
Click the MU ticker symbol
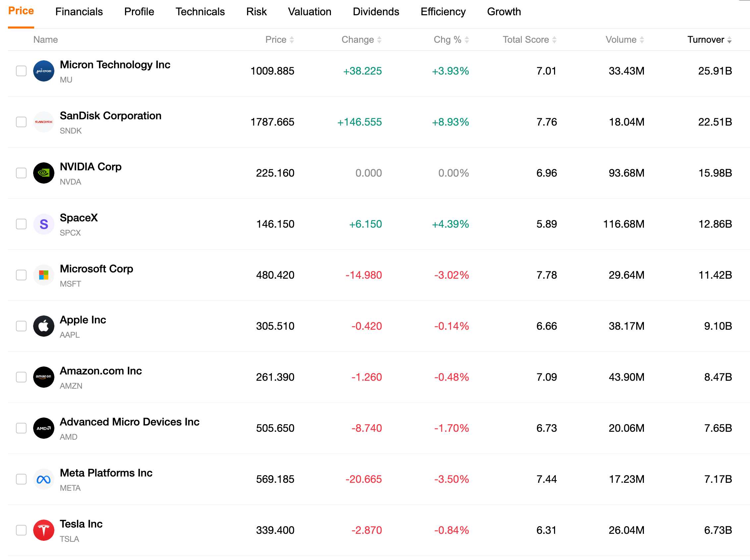(x=66, y=80)
